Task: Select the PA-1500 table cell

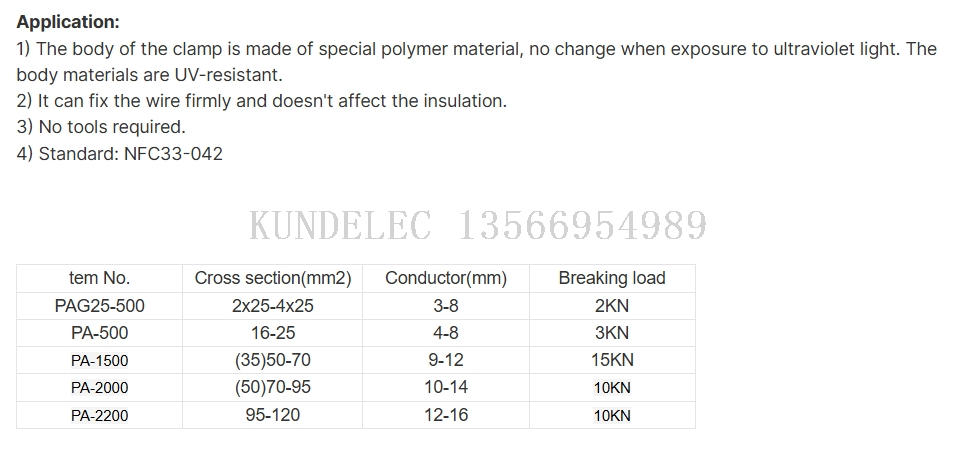Action: pos(99,360)
